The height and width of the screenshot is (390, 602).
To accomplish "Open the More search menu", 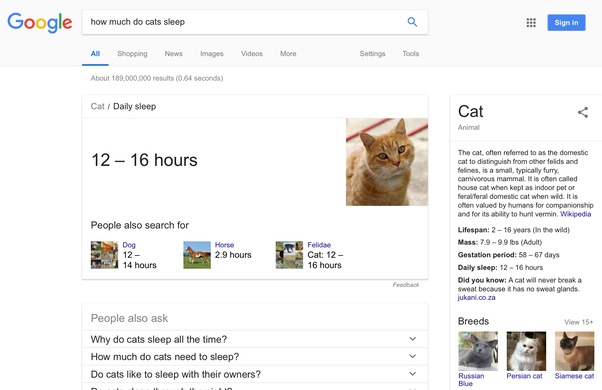I will coord(288,54).
